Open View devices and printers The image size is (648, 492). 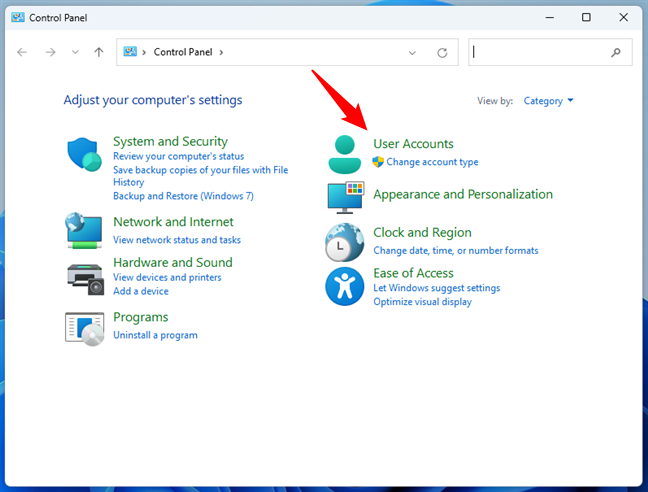click(x=167, y=277)
